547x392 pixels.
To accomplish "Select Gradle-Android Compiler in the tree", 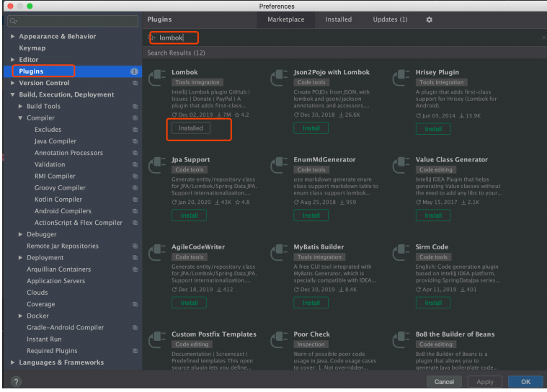I will (66, 327).
